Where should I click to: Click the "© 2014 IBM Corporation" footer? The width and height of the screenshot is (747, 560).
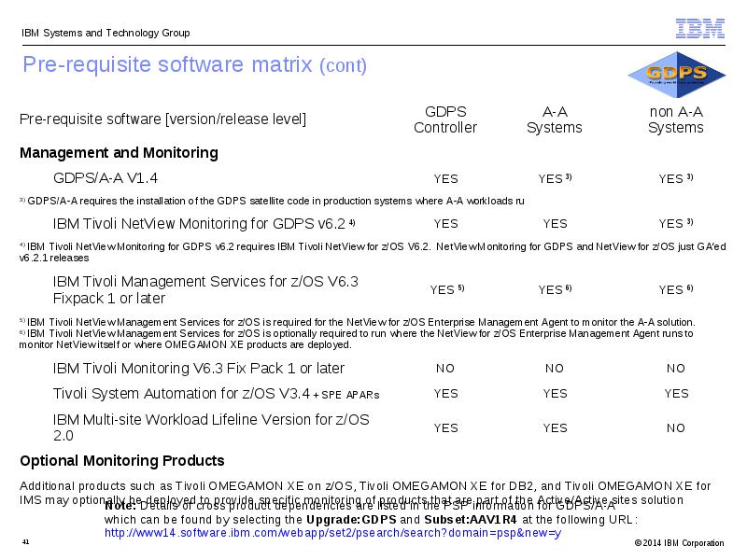coord(679,543)
